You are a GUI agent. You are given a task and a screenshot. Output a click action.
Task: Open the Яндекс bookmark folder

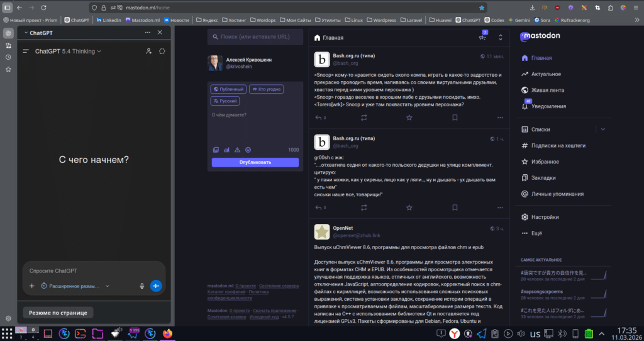point(207,20)
